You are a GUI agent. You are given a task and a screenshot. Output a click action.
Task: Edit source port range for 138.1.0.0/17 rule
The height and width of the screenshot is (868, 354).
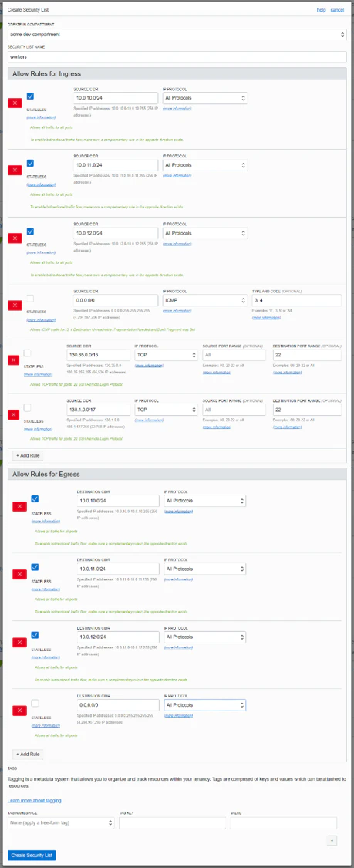[x=234, y=410]
